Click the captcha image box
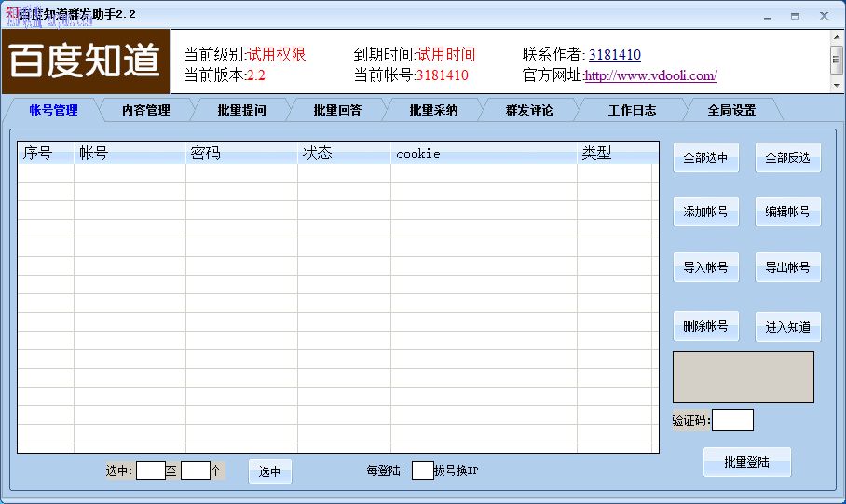This screenshot has width=846, height=504. (743, 377)
